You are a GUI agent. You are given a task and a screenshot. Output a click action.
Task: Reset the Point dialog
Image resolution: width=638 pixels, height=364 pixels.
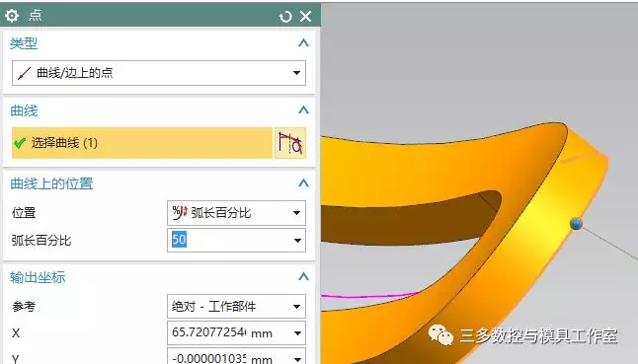tap(285, 16)
